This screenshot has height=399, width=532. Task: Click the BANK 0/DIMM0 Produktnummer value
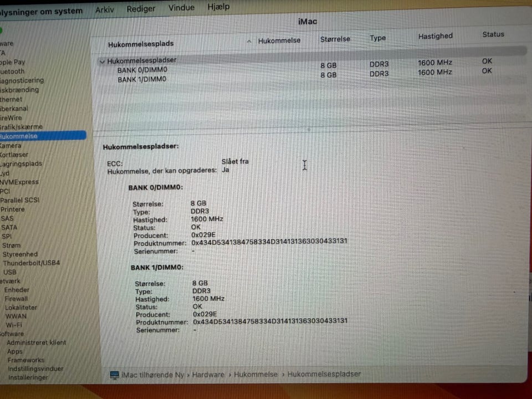pos(269,241)
